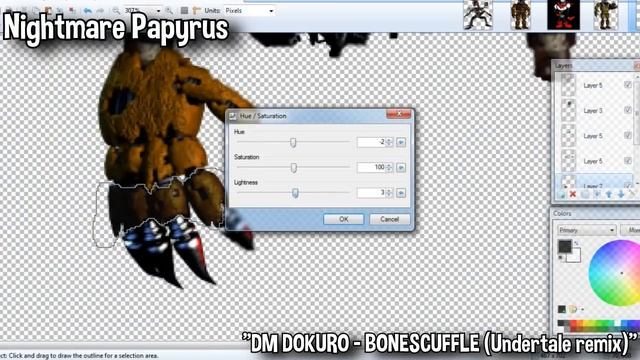Click the More button in Colors panel
Viewport: 640px width, 360px height.
click(x=630, y=230)
